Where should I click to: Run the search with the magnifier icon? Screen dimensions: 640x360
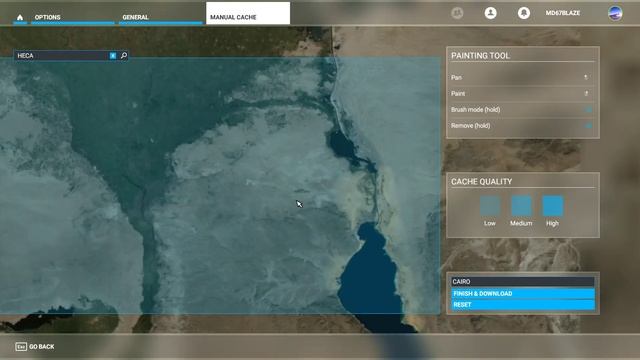click(x=124, y=55)
